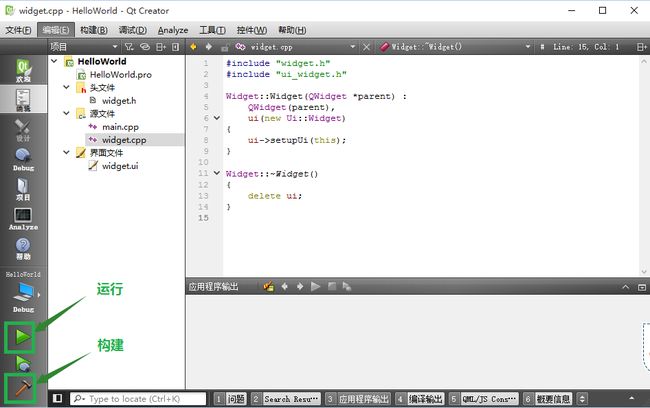Select widget.h in the project tree
Image resolution: width=650 pixels, height=408 pixels.
click(x=119, y=100)
